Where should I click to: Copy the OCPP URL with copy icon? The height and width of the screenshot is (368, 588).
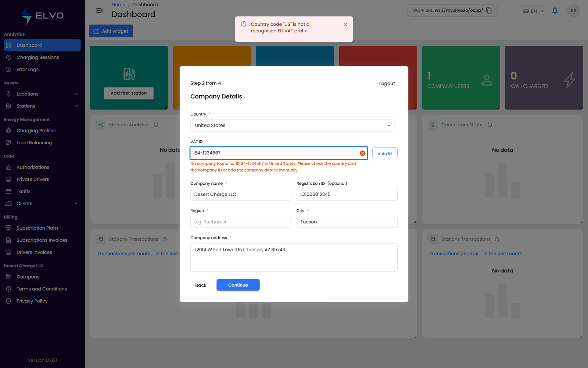coord(489,10)
